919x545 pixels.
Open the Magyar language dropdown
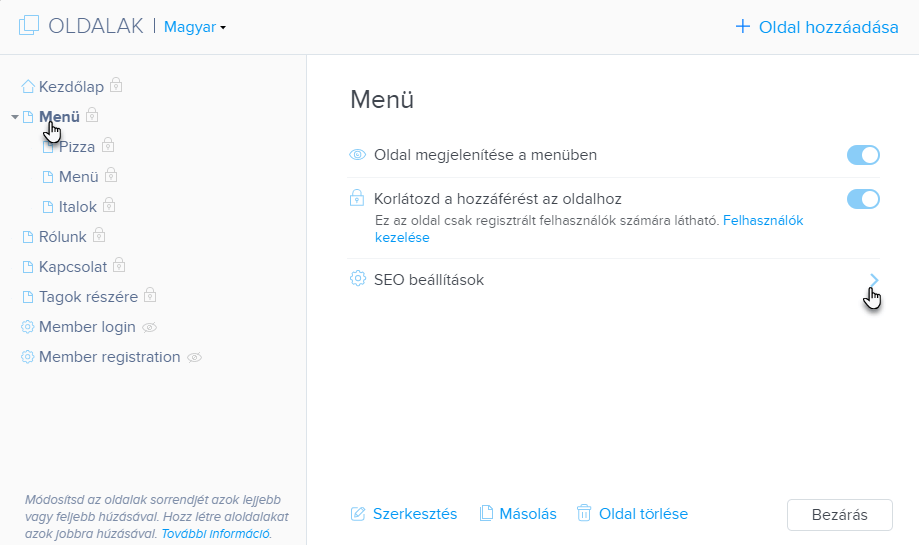[195, 27]
